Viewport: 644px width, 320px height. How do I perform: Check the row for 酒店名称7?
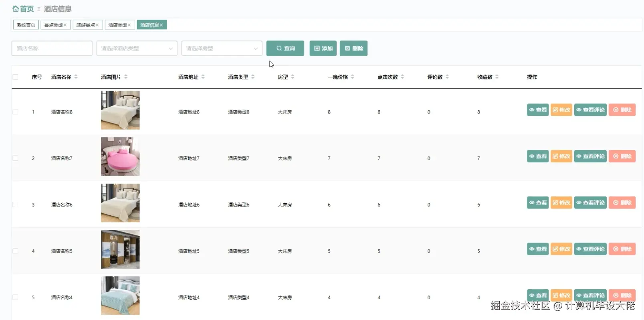pos(15,158)
